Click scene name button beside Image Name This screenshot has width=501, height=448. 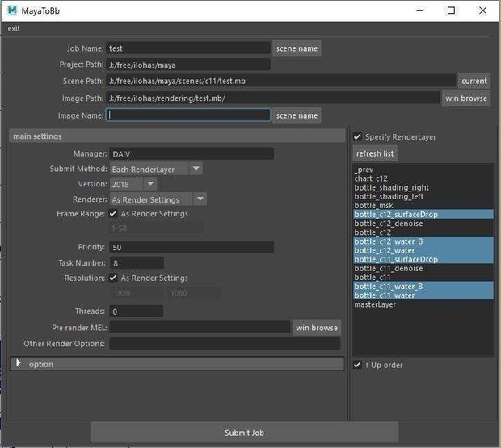(297, 115)
